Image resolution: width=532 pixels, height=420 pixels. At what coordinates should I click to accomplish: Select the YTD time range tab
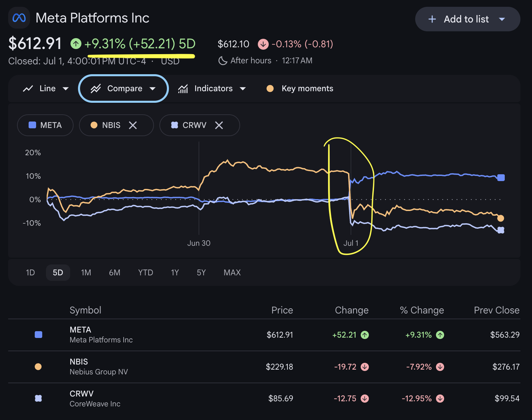(146, 273)
